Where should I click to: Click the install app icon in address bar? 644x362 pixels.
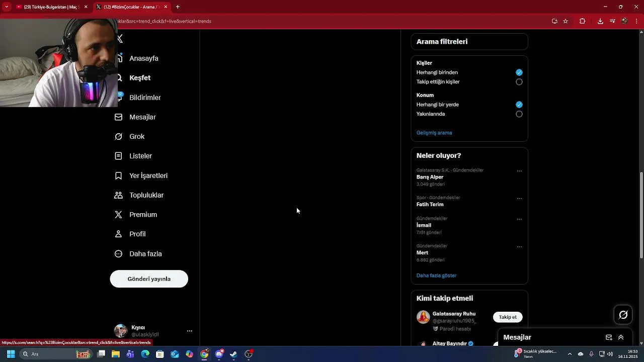(554, 21)
